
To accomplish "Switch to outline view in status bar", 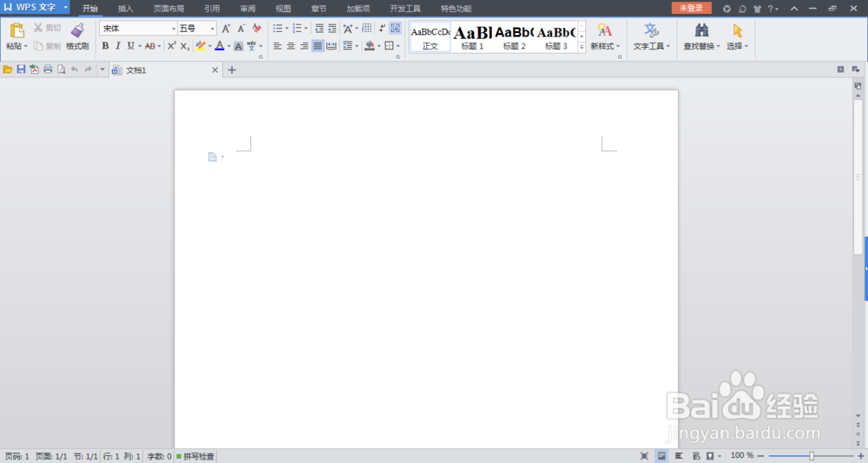I will (679, 456).
